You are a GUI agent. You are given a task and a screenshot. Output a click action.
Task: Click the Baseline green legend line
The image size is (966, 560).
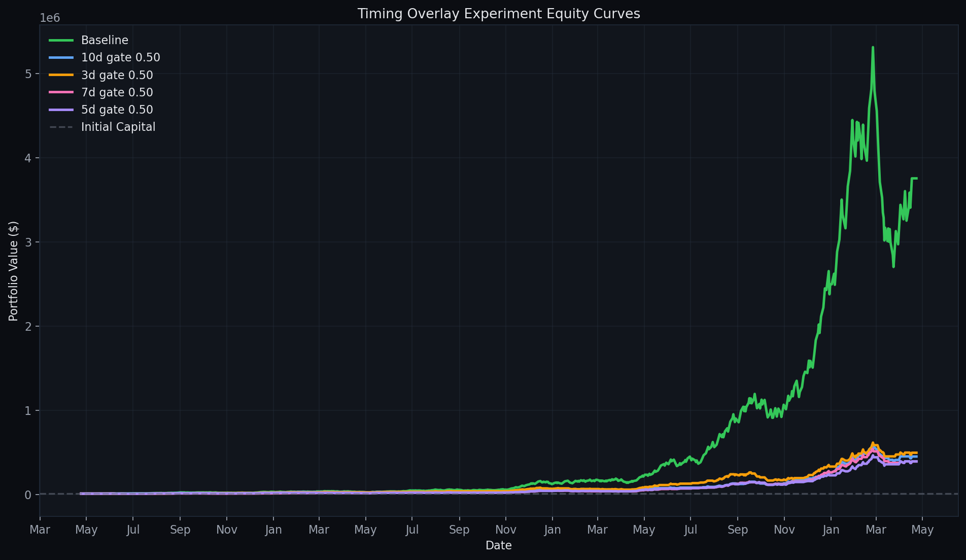61,40
